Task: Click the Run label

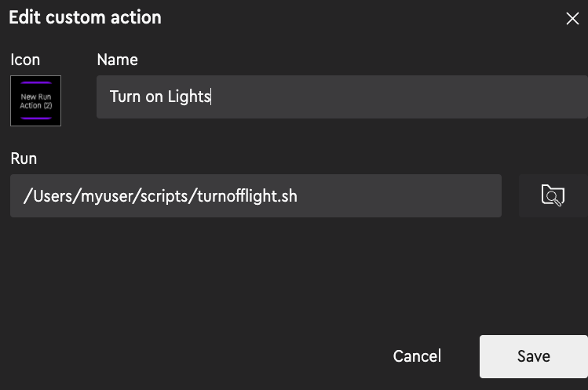Action: [24, 159]
